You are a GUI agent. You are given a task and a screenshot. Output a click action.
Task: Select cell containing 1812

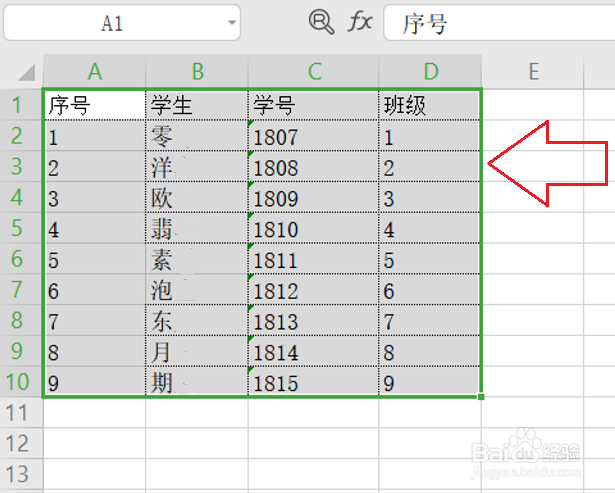click(x=313, y=289)
